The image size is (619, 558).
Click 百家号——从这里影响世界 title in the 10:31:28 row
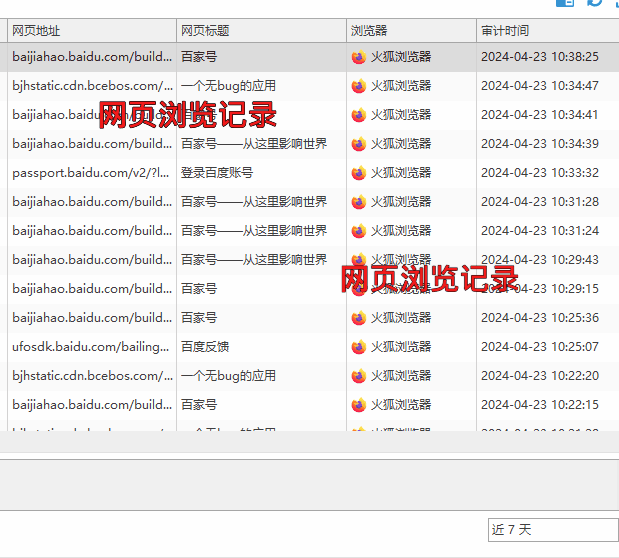[254, 202]
